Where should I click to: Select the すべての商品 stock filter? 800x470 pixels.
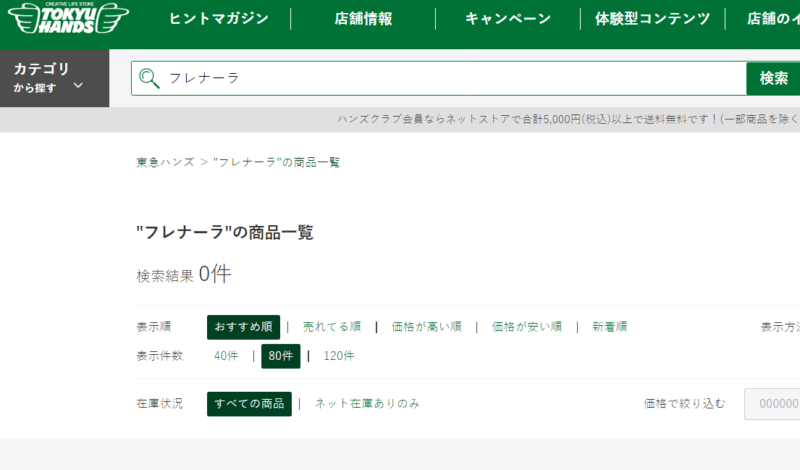pyautogui.click(x=249, y=404)
